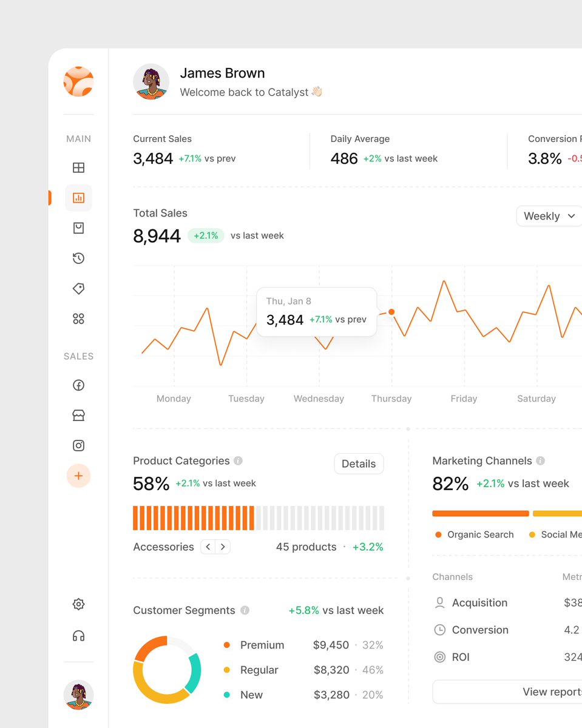This screenshot has width=582, height=728.
Task: Click the 'Thu, Jan 8' tooltip card
Action: tap(317, 312)
